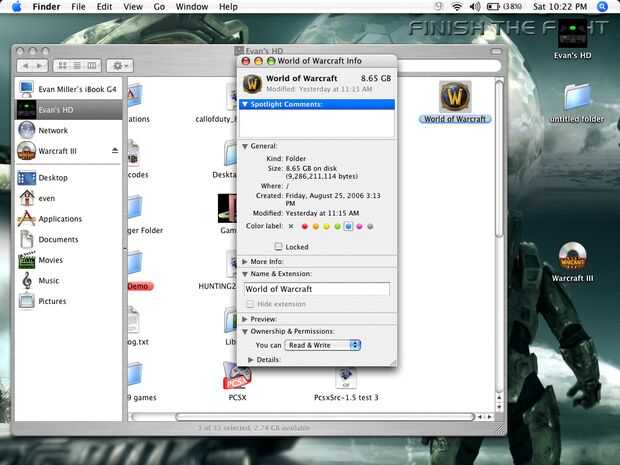This screenshot has height=465, width=620.
Task: Click Evan's HD desktop drive icon
Action: pos(572,34)
